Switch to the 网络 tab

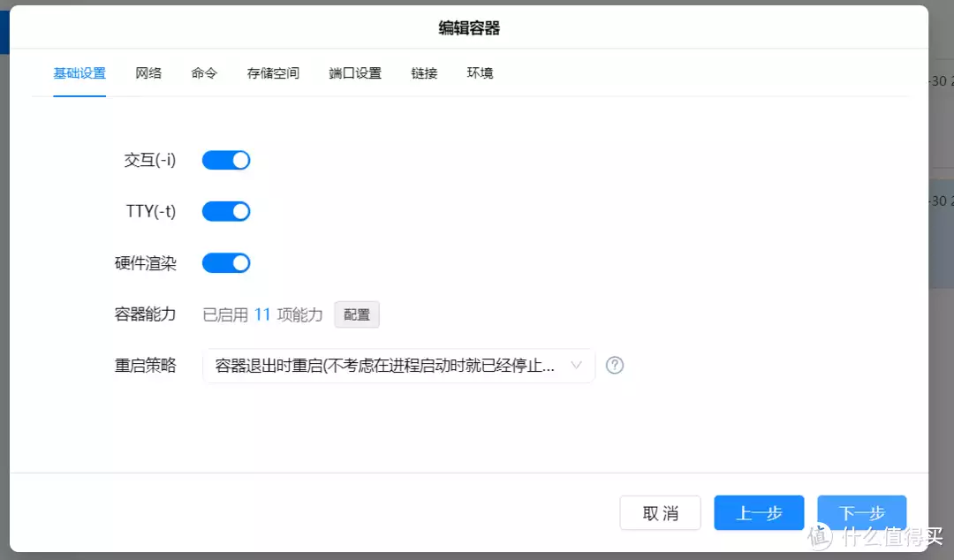(x=148, y=73)
